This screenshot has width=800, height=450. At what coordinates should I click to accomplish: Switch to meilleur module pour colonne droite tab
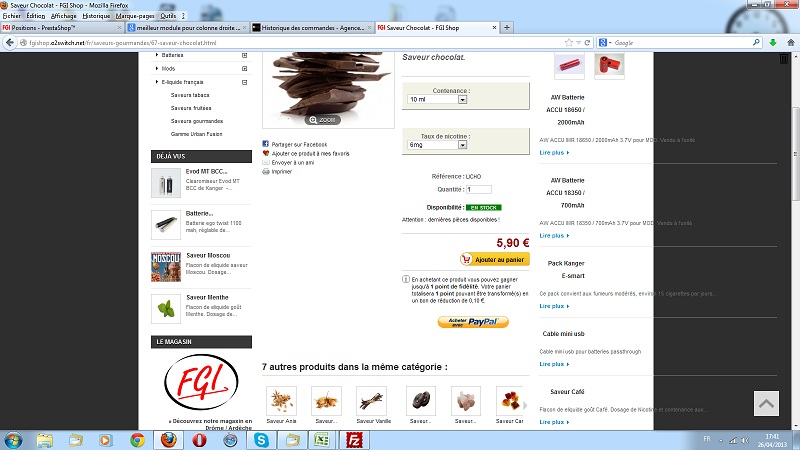tap(187, 28)
